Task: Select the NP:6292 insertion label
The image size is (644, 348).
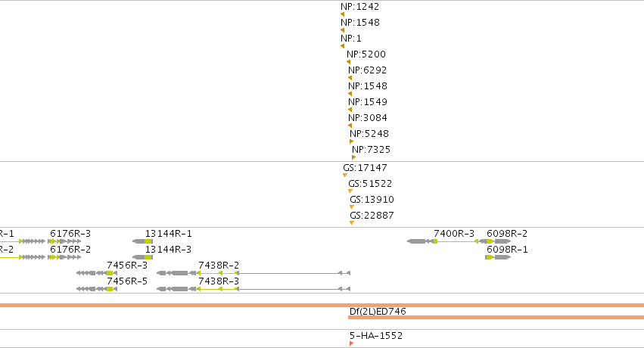Action: click(368, 70)
